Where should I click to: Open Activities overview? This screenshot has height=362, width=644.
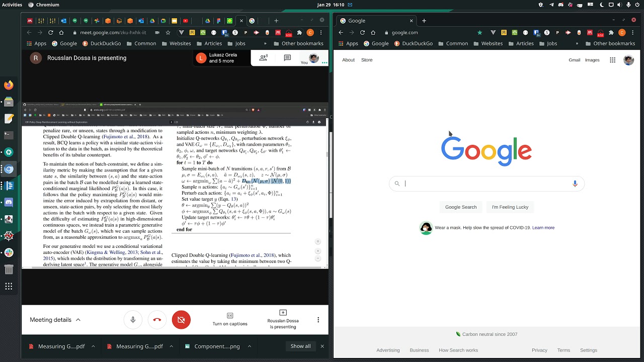pyautogui.click(x=12, y=5)
